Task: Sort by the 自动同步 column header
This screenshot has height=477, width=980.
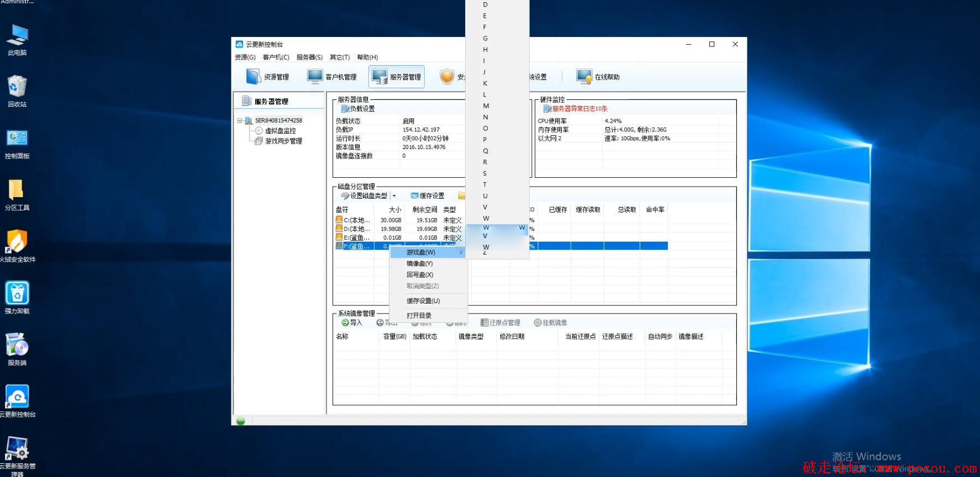Action: [x=660, y=337]
